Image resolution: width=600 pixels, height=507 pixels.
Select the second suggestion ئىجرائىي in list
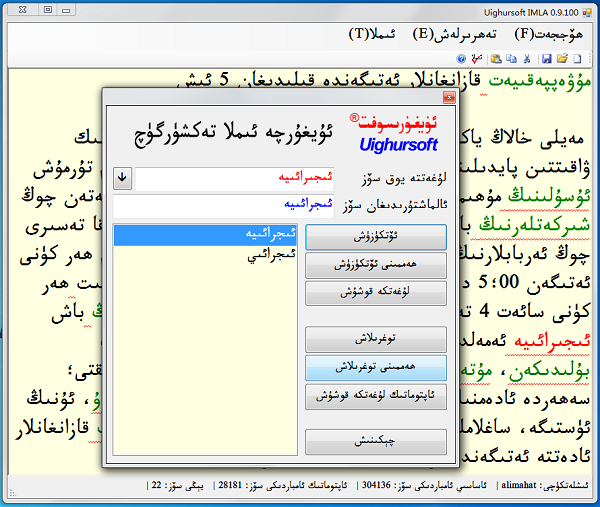point(205,256)
